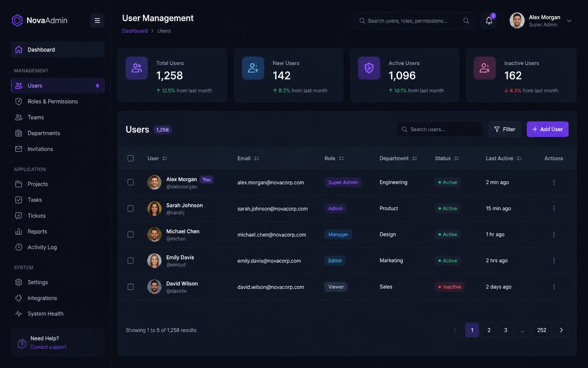Open the Contact support link
Screen dimensions: 588x368
coord(48,347)
